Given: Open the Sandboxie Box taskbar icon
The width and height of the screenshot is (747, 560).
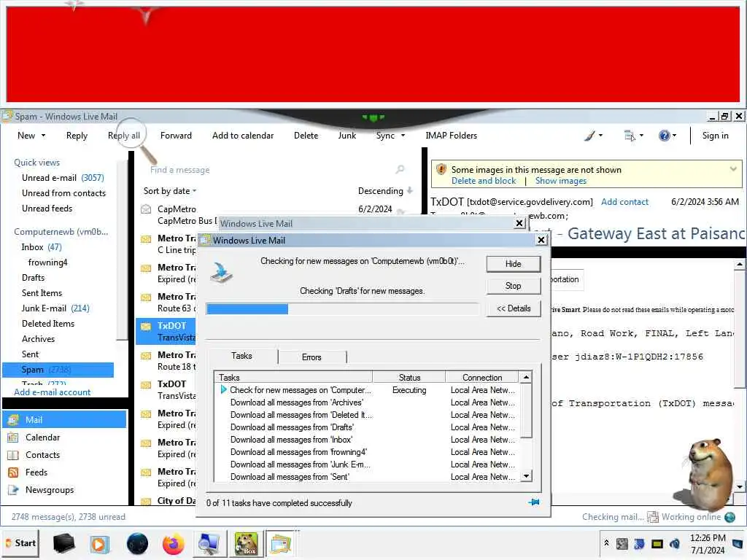Looking at the screenshot, I should coord(246,544).
